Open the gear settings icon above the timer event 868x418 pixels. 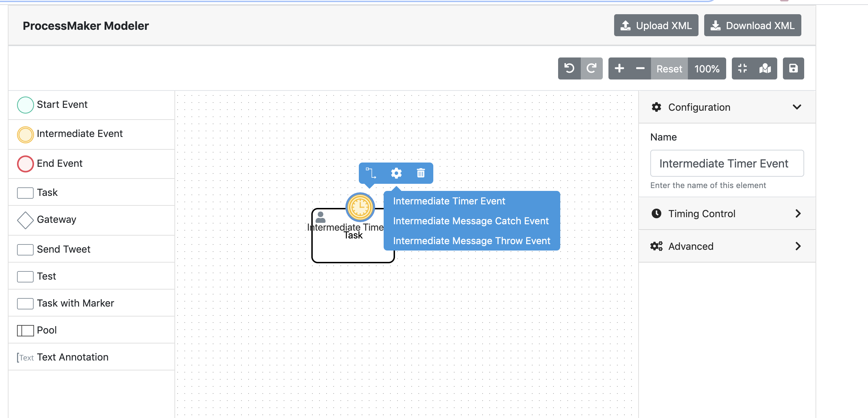[x=396, y=173]
